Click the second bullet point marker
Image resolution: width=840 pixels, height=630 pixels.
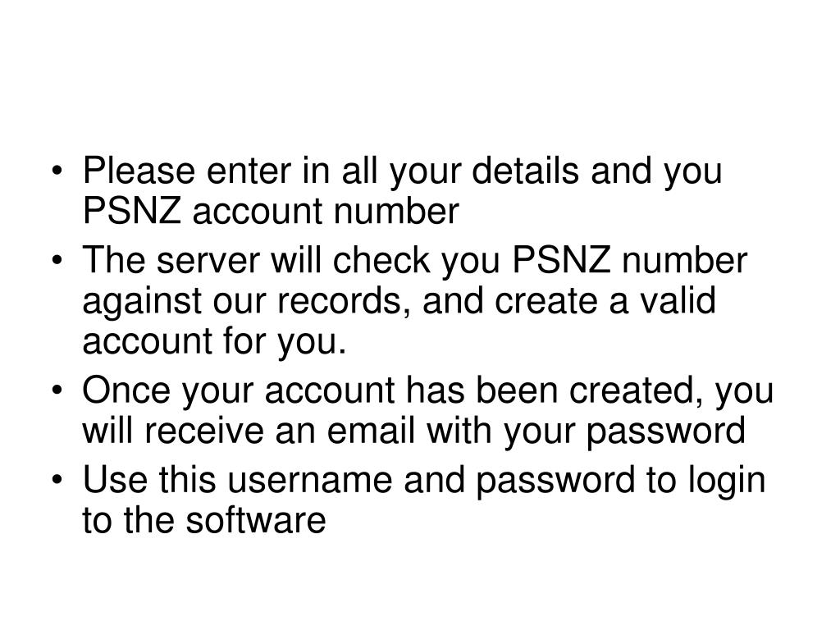click(57, 262)
